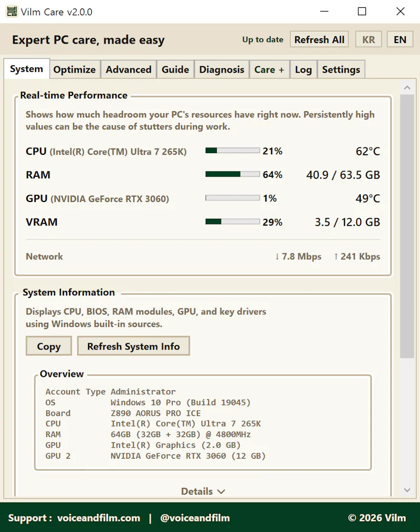Click Refresh System Info button
The height and width of the screenshot is (532, 420).
(x=133, y=346)
